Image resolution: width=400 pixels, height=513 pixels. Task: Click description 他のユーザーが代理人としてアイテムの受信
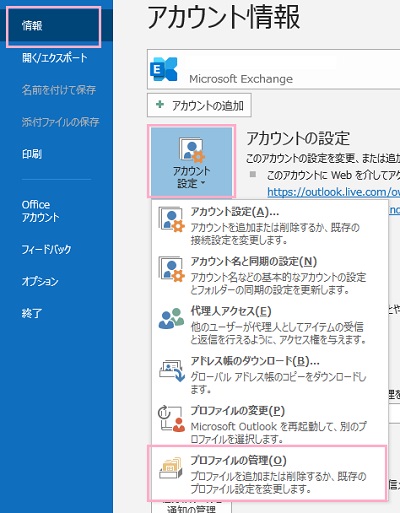(x=278, y=333)
